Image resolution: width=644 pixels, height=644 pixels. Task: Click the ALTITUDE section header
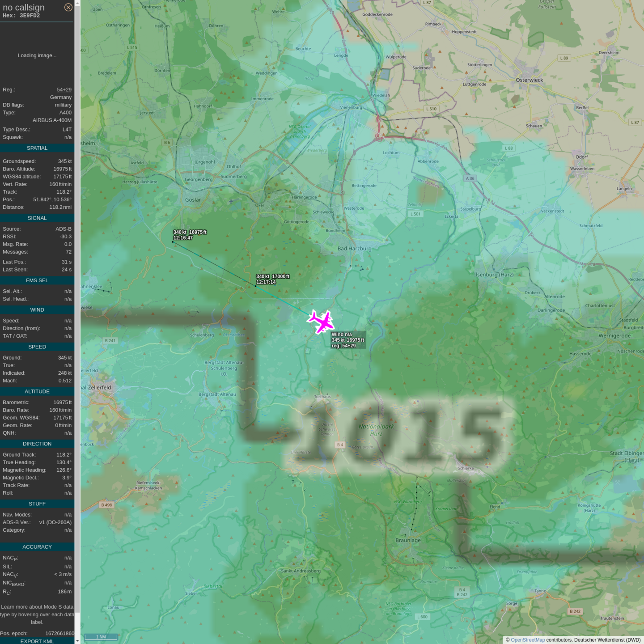pos(37,391)
